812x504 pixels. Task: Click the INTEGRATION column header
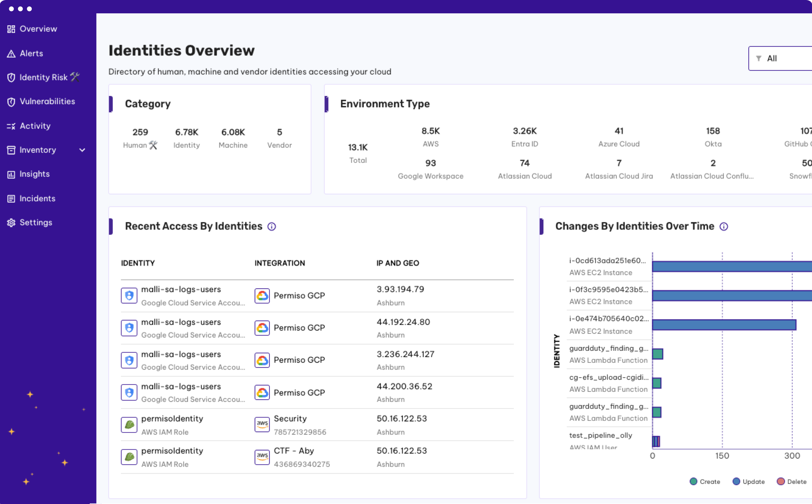[x=280, y=263]
